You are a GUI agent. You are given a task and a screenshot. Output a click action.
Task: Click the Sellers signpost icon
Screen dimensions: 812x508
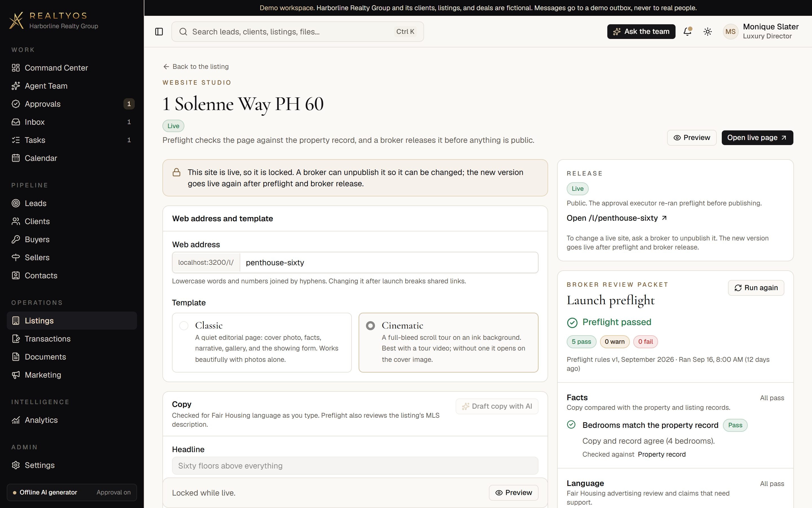[16, 257]
